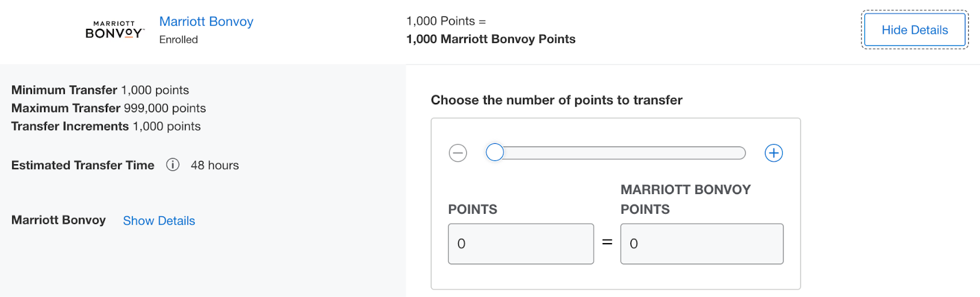Click the Minimum Transfer 1,000 points line
980x297 pixels.
click(100, 90)
